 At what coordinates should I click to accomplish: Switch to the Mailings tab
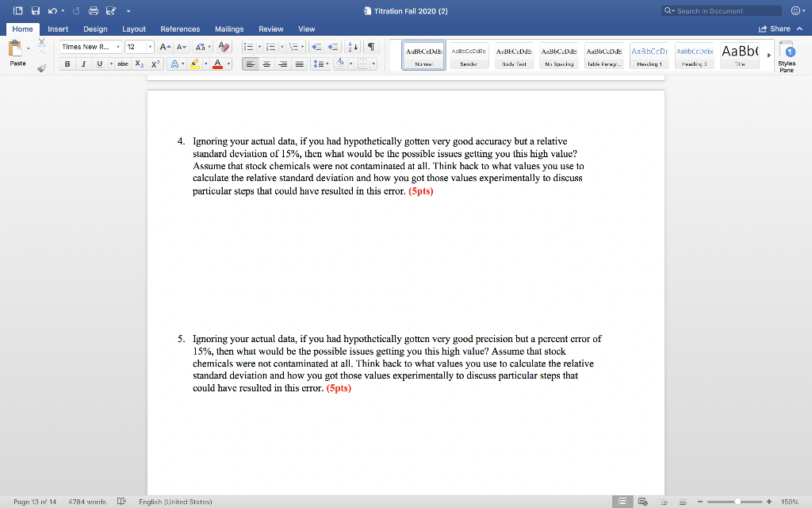pos(229,29)
